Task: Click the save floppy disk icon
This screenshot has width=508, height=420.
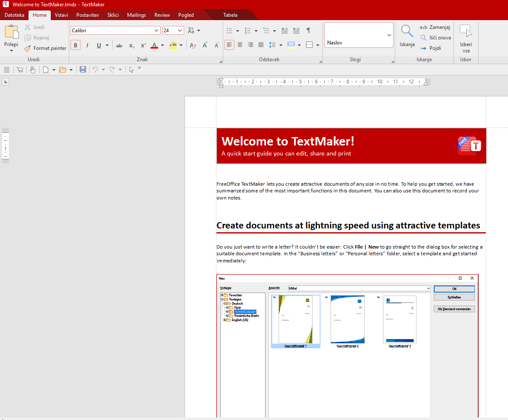Action: pyautogui.click(x=83, y=70)
